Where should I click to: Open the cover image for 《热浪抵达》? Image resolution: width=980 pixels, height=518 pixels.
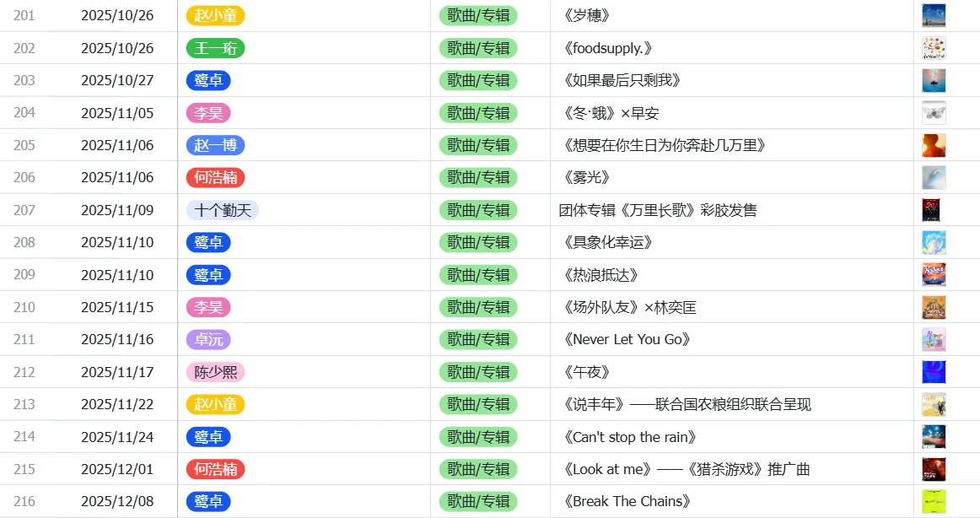(933, 274)
